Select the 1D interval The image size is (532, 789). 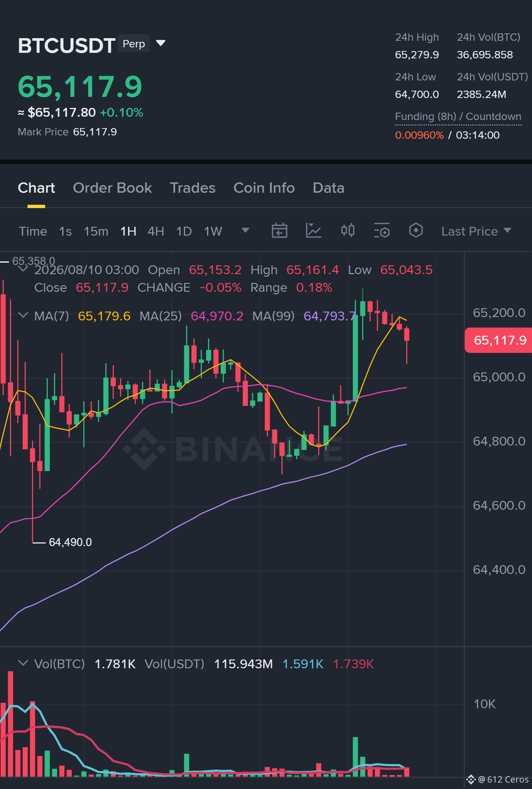point(184,231)
